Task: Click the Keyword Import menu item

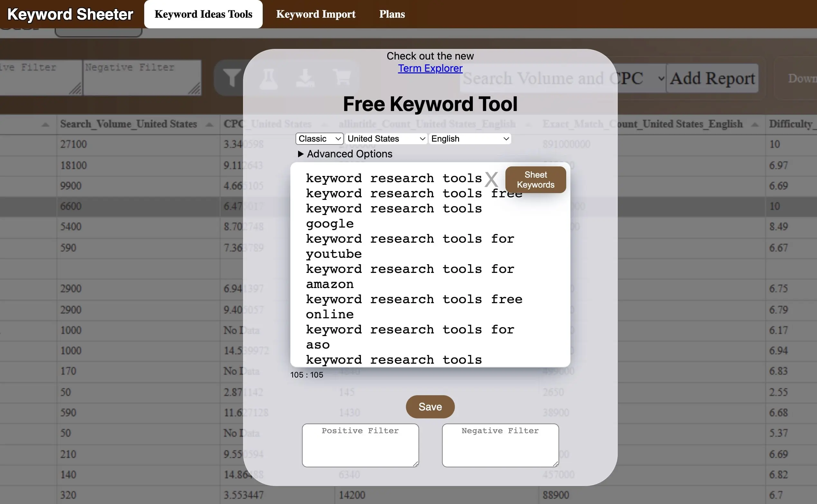Action: pos(316,14)
